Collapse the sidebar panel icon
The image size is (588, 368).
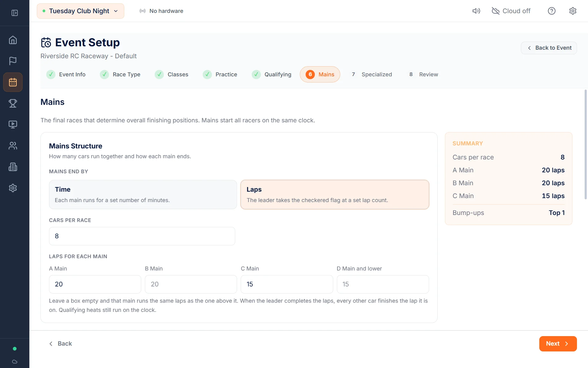(x=14, y=13)
